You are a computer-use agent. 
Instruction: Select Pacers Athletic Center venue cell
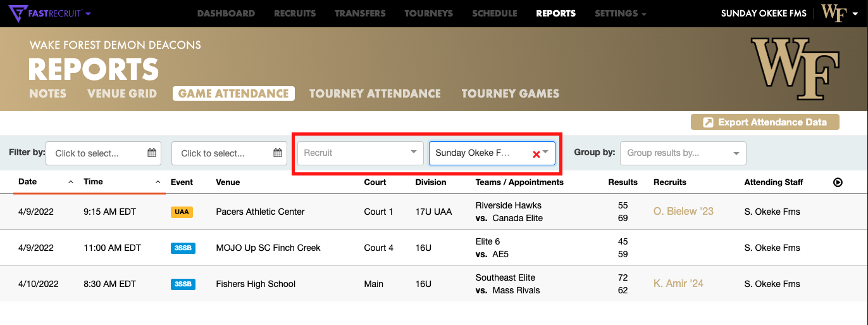click(260, 212)
